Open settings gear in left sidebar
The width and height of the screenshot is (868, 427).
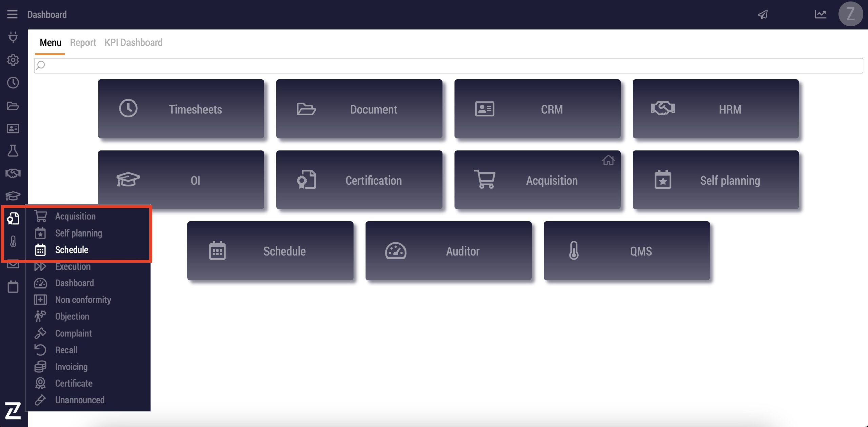pyautogui.click(x=13, y=60)
